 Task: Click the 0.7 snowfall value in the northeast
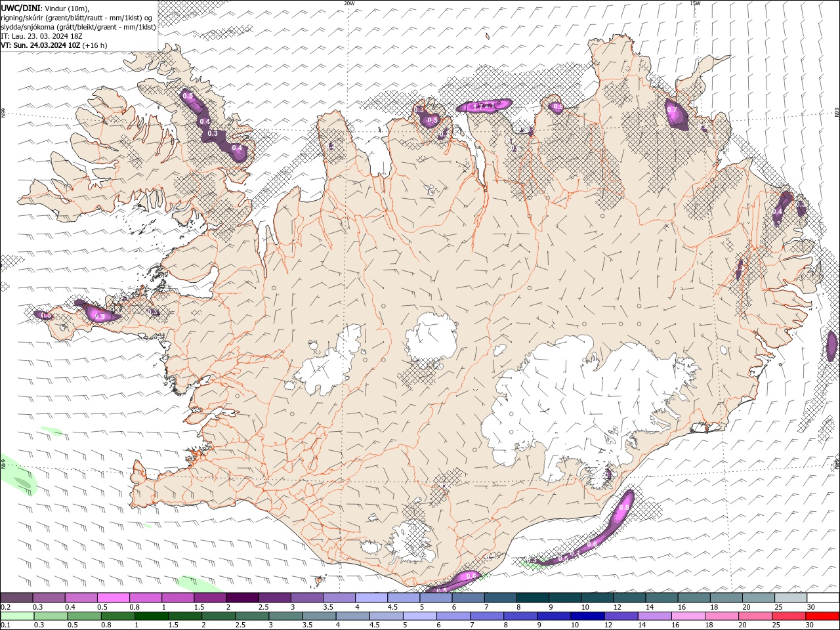tap(672, 111)
